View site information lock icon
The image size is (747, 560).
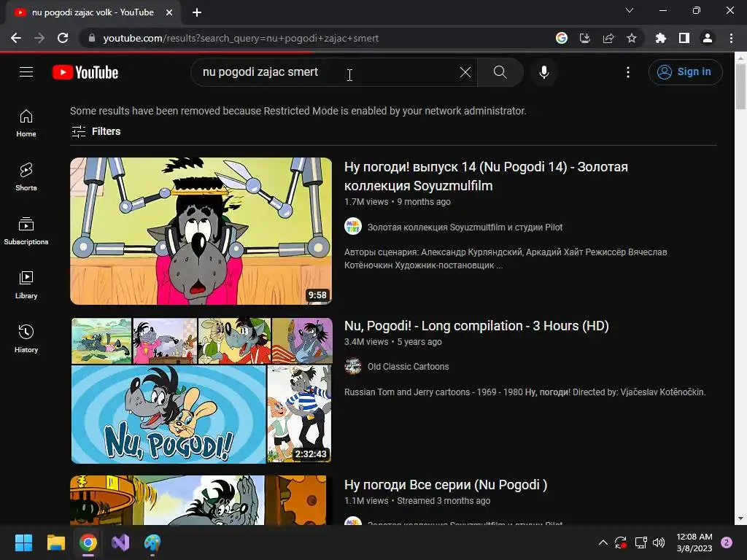(x=92, y=38)
